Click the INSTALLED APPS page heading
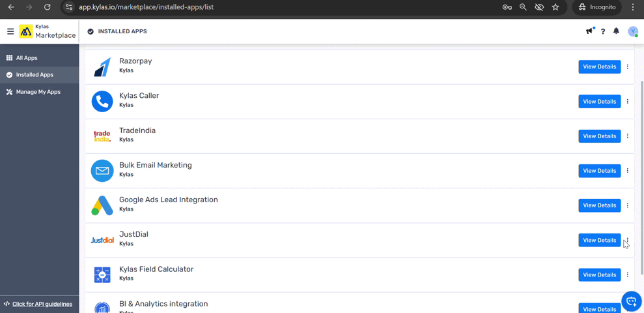Viewport: 644px width, 313px height. [x=122, y=32]
